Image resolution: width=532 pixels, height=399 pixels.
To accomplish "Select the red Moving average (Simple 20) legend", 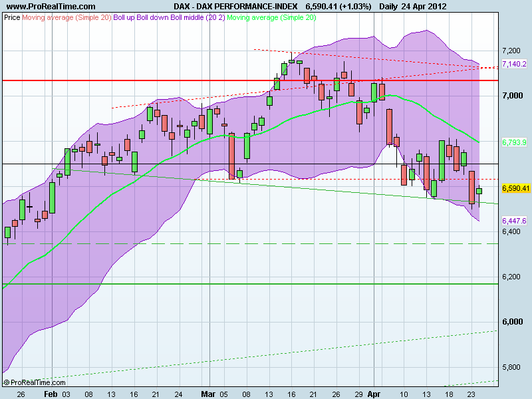I will [66, 17].
